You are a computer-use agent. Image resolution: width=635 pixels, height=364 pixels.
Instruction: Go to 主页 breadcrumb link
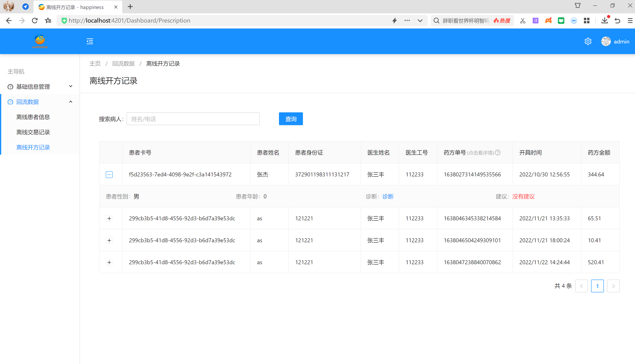coord(95,64)
